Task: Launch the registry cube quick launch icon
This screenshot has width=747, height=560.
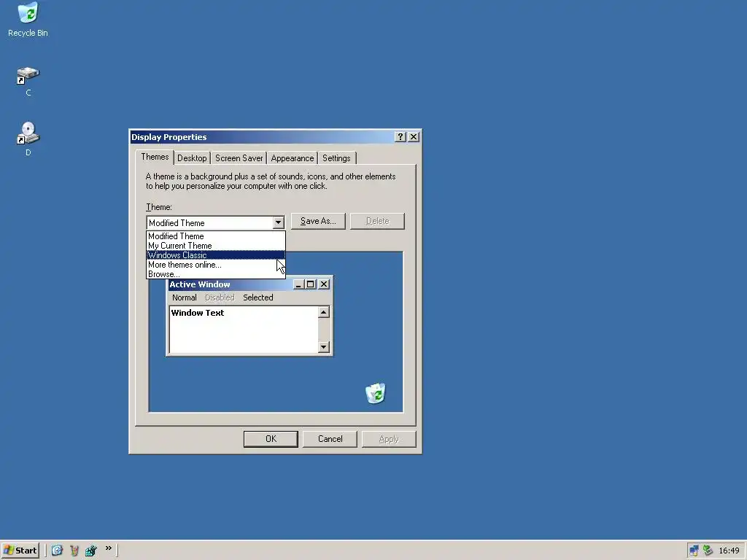Action: (91, 551)
